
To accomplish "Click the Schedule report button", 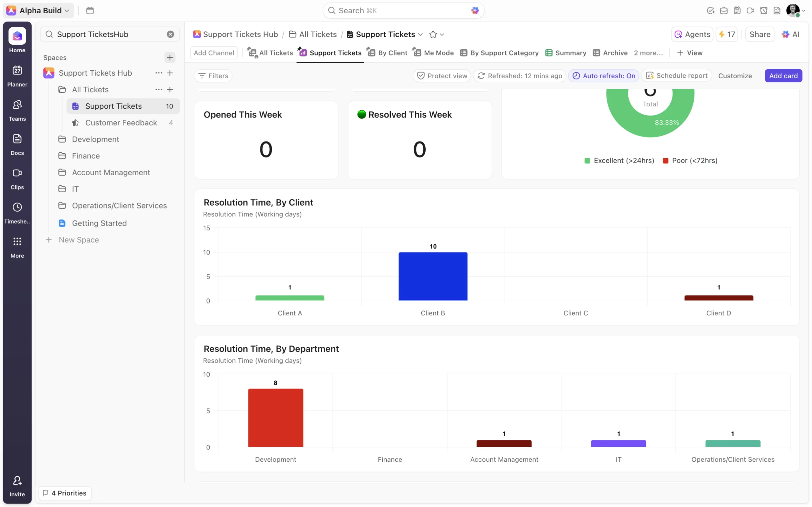I will (677, 76).
